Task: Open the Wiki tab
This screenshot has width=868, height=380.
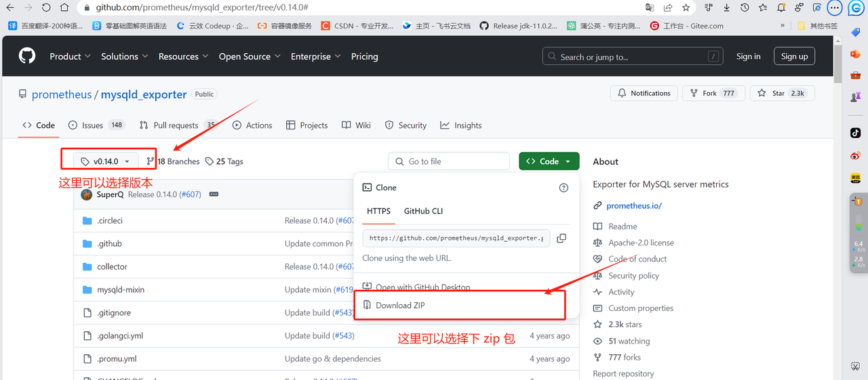Action: tap(357, 125)
